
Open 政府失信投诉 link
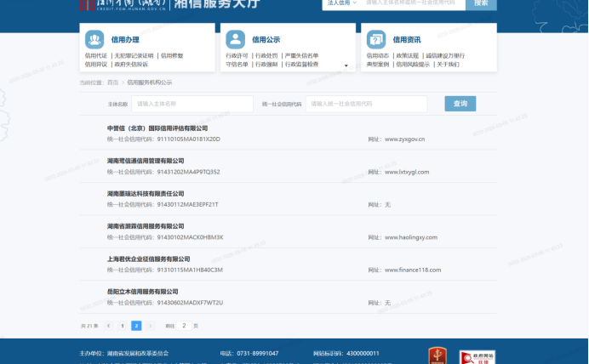131,64
